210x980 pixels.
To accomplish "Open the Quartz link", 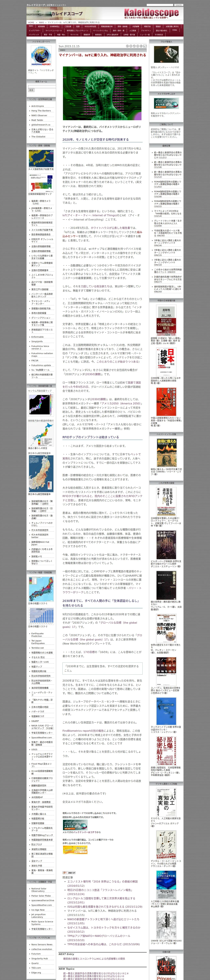I will click(x=35, y=963).
